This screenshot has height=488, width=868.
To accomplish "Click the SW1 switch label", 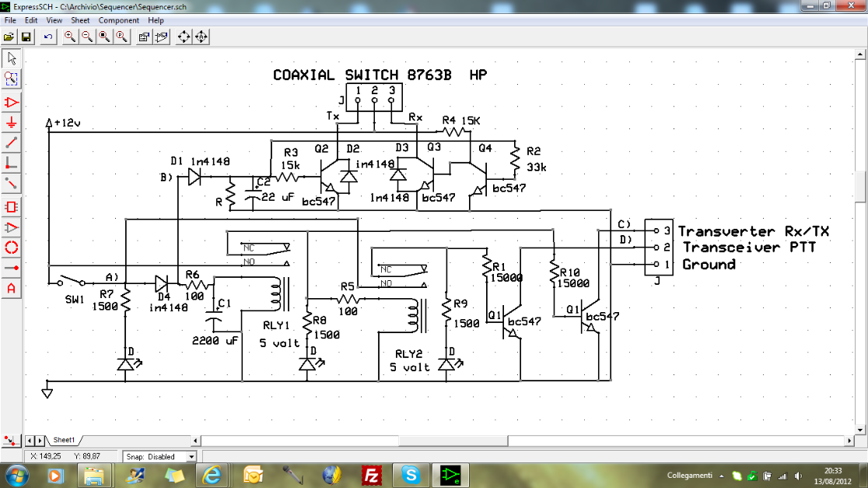I will (x=74, y=300).
